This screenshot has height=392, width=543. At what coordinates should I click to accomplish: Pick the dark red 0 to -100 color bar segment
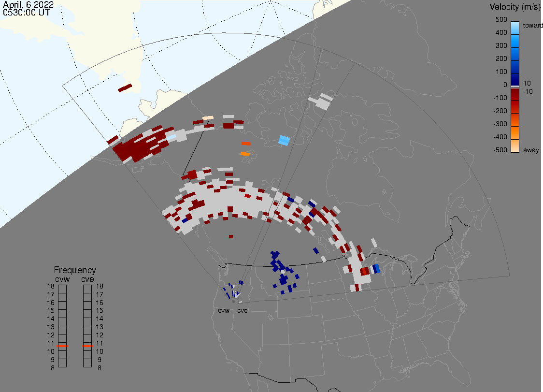515,94
